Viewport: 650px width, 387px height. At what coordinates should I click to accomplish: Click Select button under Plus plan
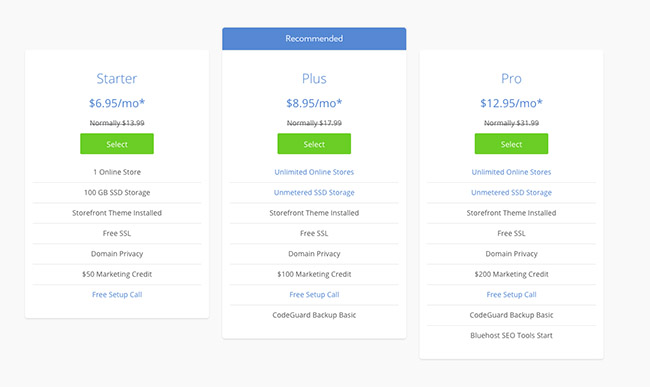(314, 144)
